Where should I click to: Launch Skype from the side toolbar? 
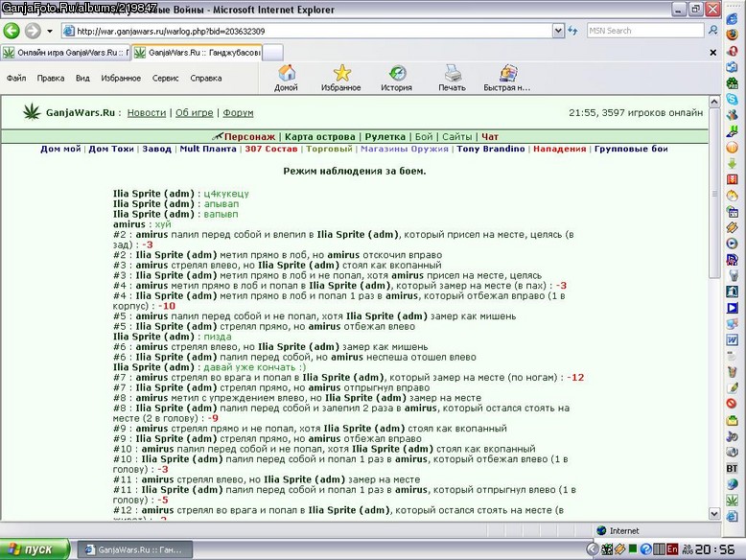coord(733,99)
